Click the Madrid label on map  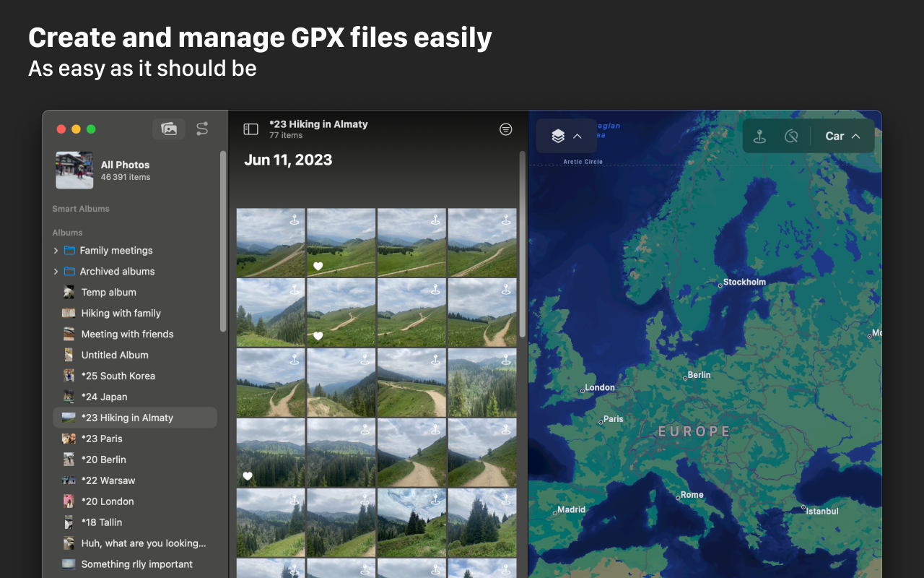tap(571, 509)
